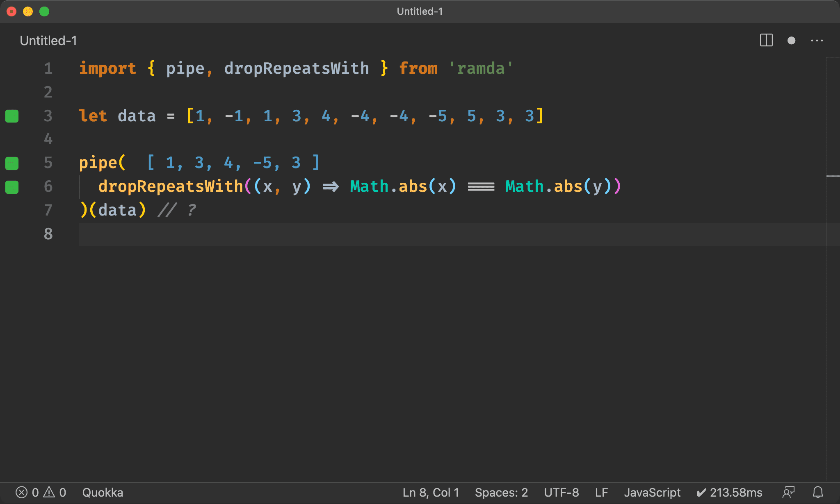The width and height of the screenshot is (840, 504).
Task: Click the Quokka coverage indicator on line 6
Action: coord(12,187)
